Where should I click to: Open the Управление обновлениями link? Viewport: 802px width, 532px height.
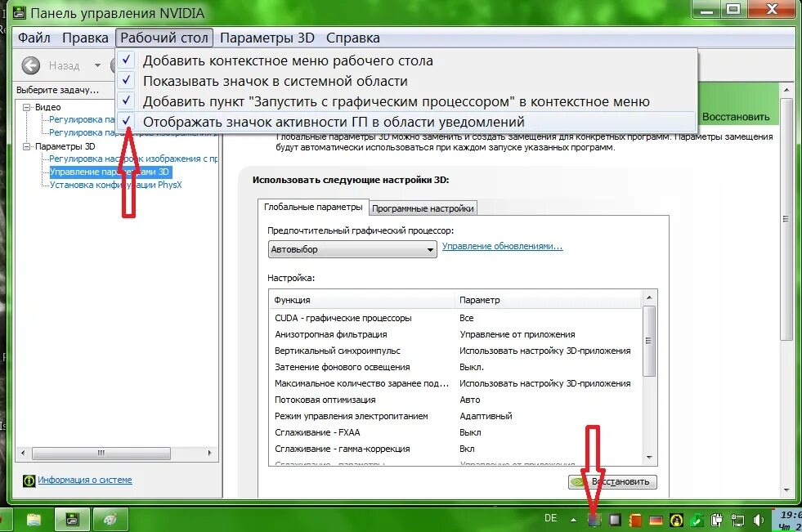pyautogui.click(x=502, y=246)
